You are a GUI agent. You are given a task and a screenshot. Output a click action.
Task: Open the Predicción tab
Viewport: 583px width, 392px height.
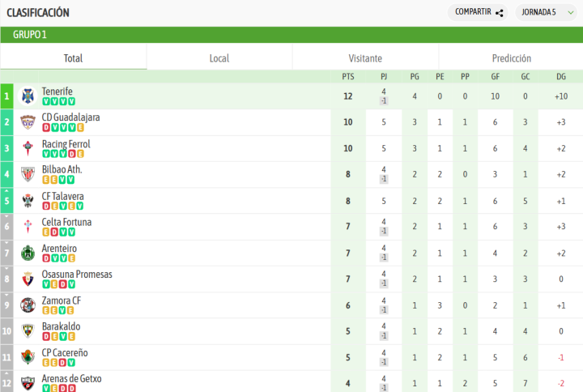click(x=511, y=58)
